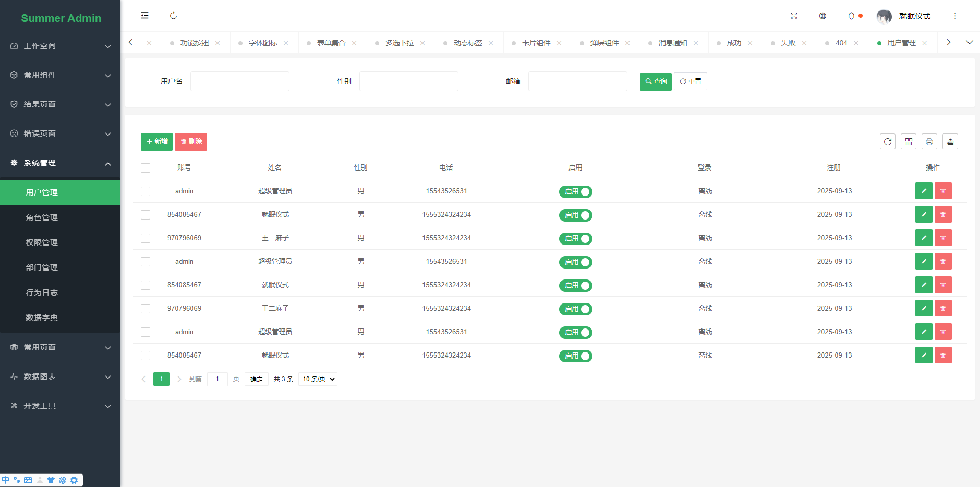This screenshot has height=487, width=980.
Task: Refresh the user table data
Action: pos(888,141)
